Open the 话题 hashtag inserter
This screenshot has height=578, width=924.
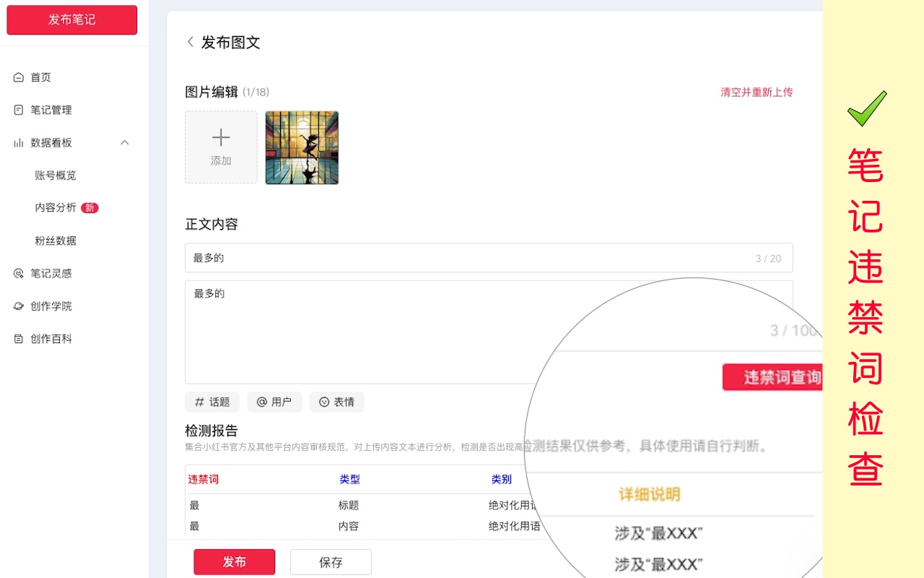[x=212, y=402]
